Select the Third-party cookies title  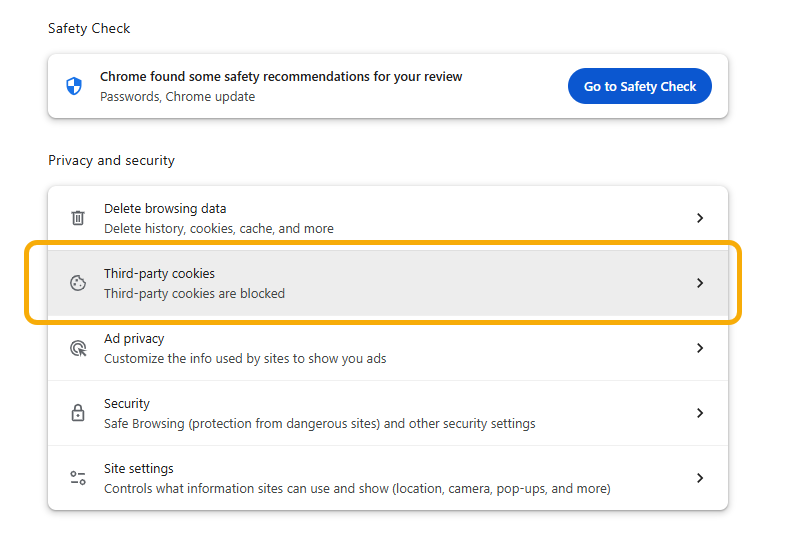(x=160, y=274)
